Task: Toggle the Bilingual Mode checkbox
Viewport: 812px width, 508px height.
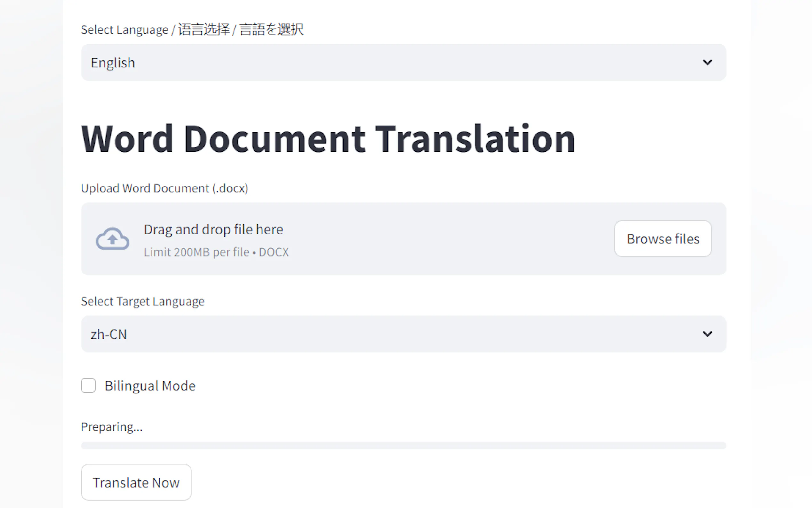Action: (88, 385)
